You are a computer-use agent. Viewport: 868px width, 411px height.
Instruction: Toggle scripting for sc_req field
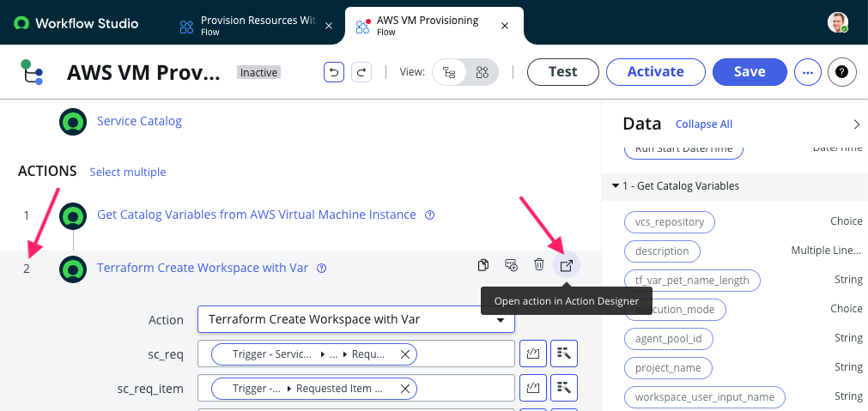(533, 354)
